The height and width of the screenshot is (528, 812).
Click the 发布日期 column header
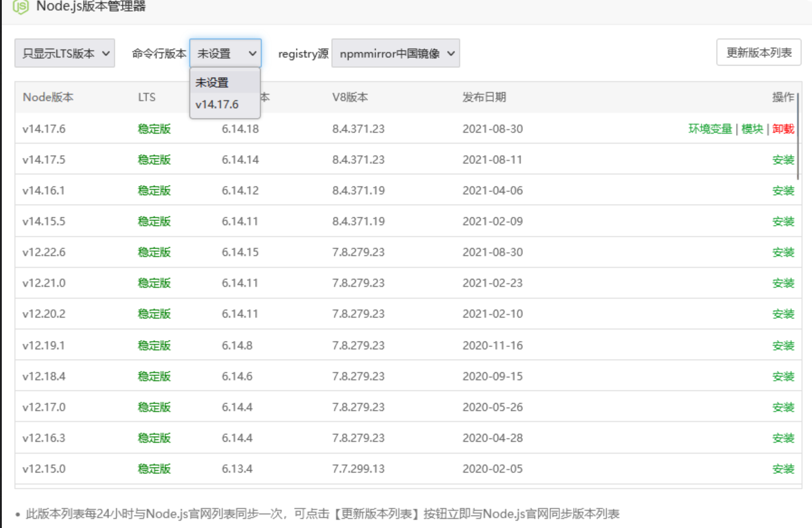pyautogui.click(x=484, y=97)
